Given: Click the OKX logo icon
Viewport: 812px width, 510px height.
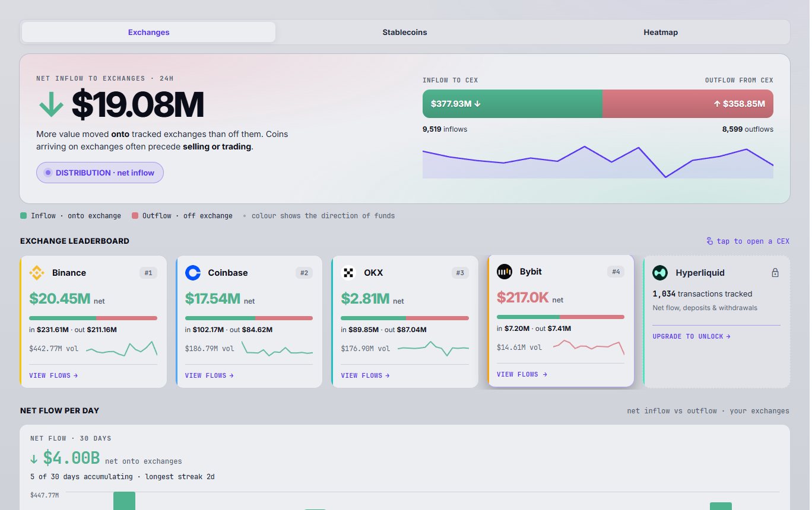Looking at the screenshot, I should click(348, 273).
